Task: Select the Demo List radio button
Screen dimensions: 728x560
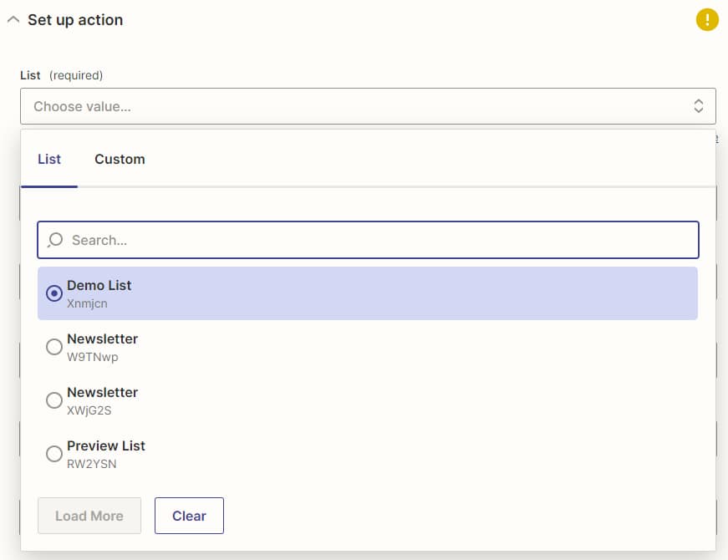Action: click(54, 293)
